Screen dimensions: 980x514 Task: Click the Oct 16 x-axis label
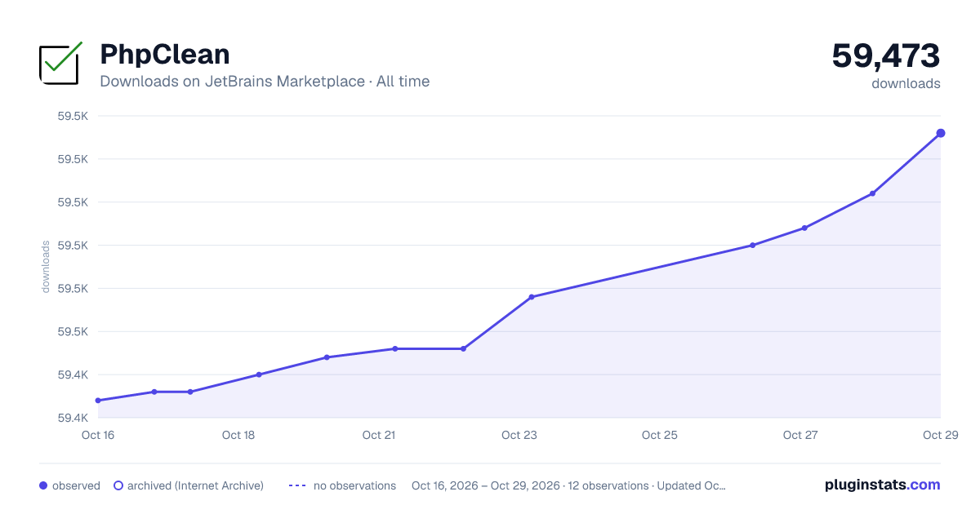(x=98, y=435)
